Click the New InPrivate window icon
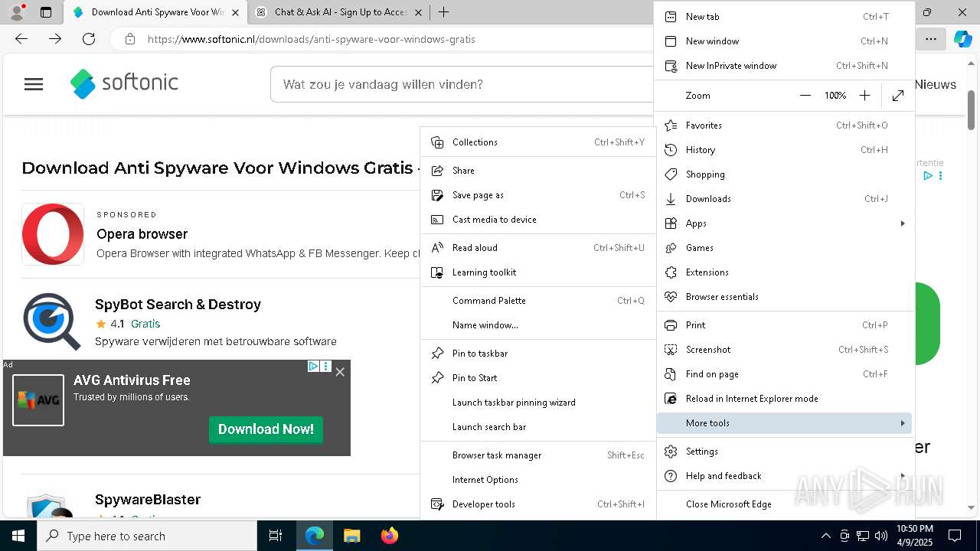This screenshot has height=551, width=980. (x=671, y=66)
